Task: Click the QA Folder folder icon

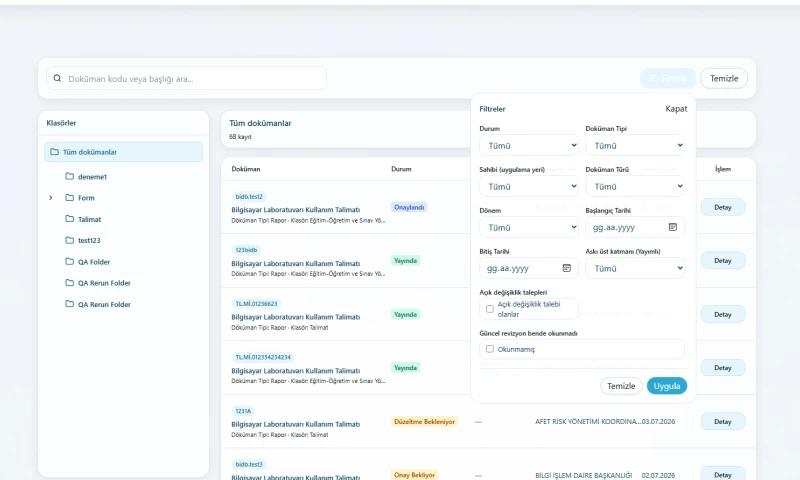Action: (x=69, y=262)
